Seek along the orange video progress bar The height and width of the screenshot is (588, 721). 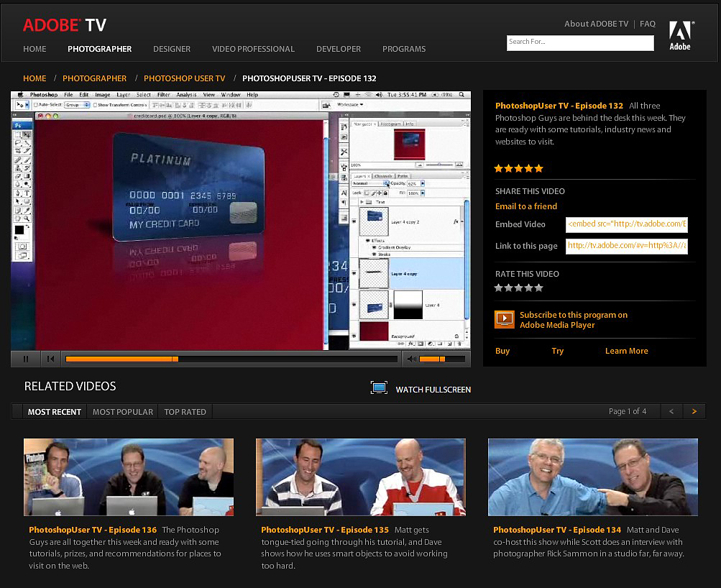click(231, 359)
